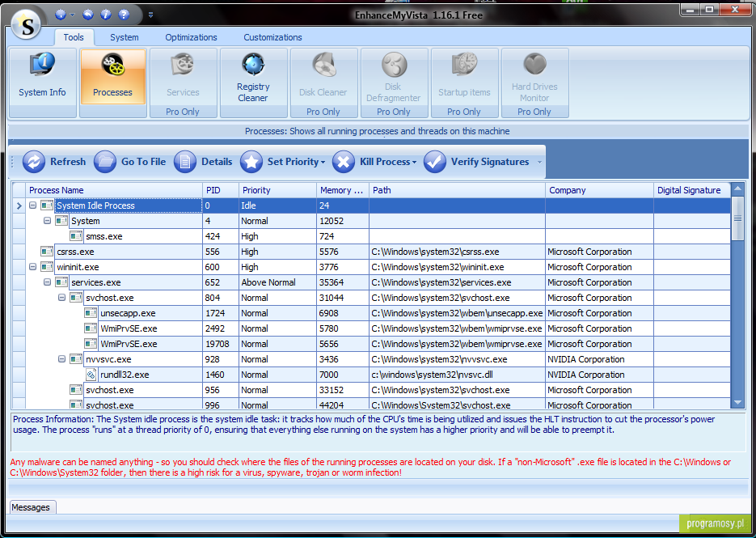The height and width of the screenshot is (538, 756).
Task: Click the Refresh button label
Action: [x=68, y=162]
